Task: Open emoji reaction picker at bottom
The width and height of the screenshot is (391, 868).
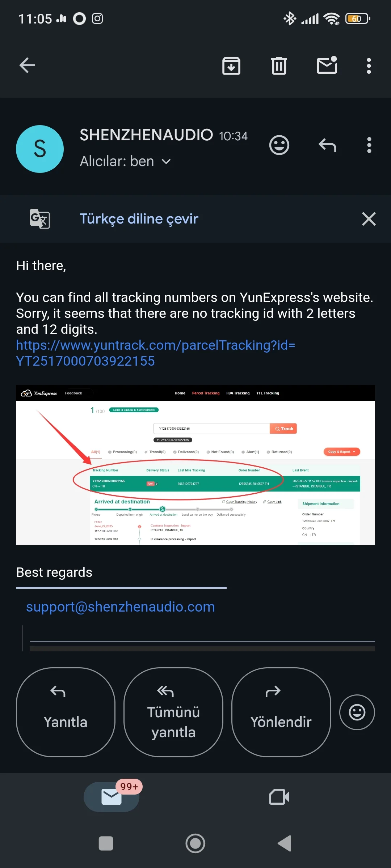Action: pyautogui.click(x=357, y=712)
